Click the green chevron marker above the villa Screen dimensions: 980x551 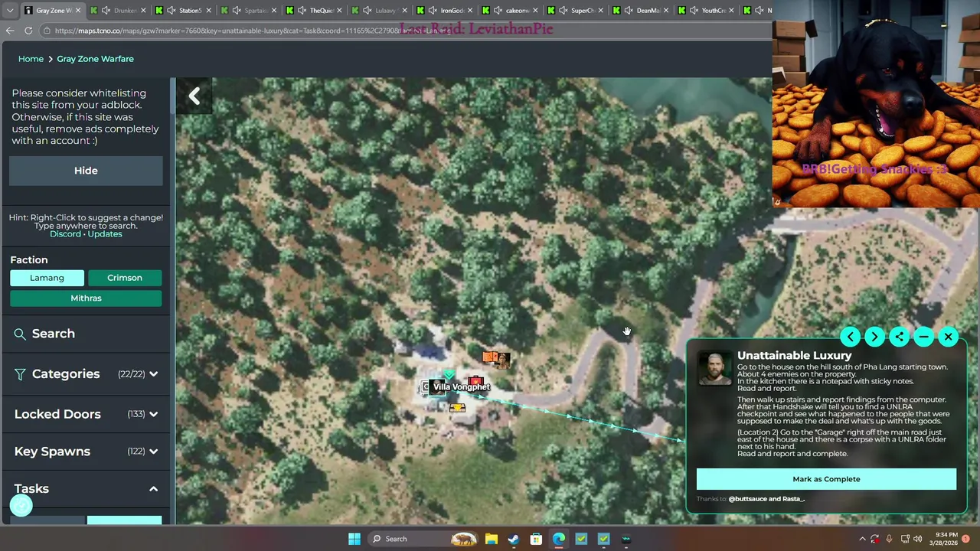(449, 374)
